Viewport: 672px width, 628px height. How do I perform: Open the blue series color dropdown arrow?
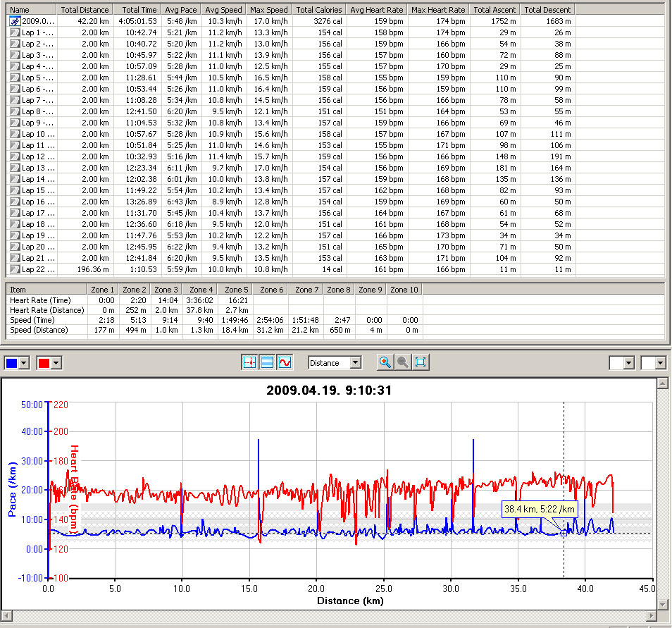click(x=25, y=363)
